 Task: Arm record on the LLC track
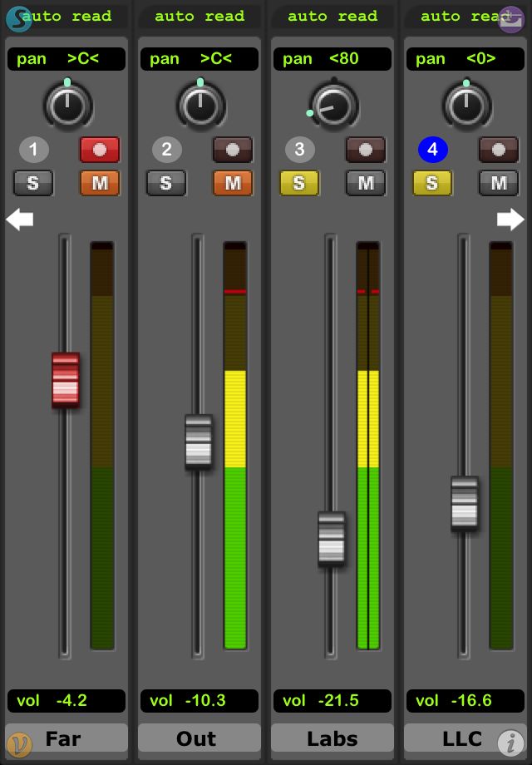coord(499,150)
